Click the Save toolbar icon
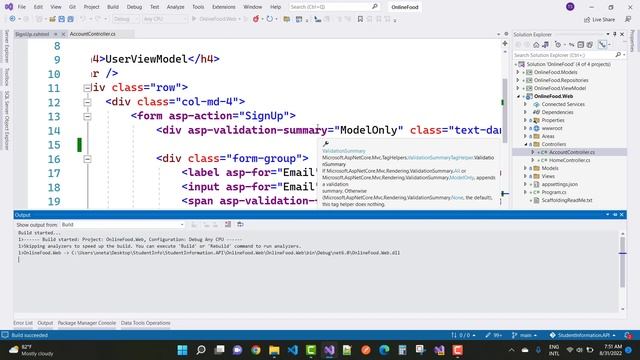The width and height of the screenshot is (640, 360). (61, 19)
